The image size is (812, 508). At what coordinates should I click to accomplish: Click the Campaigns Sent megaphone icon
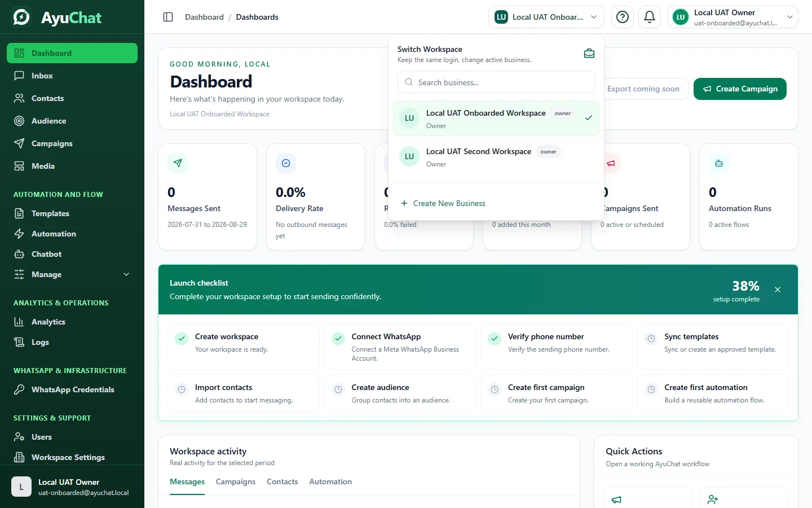click(x=611, y=163)
